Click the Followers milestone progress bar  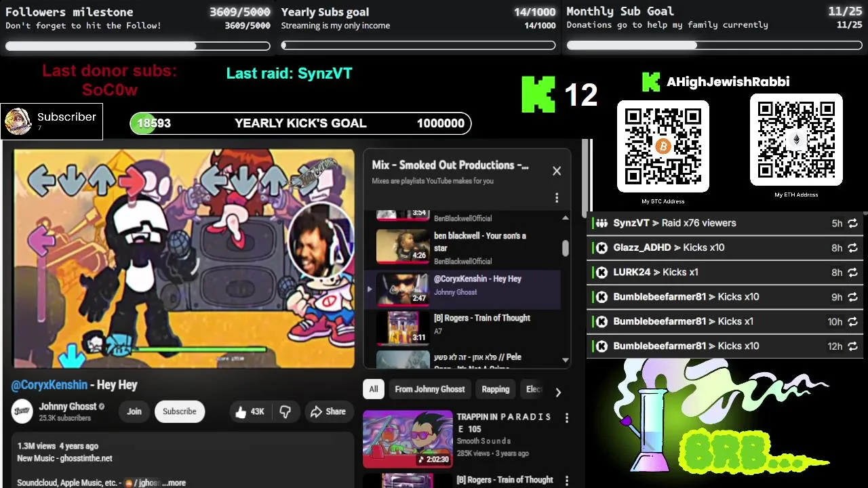pyautogui.click(x=138, y=46)
